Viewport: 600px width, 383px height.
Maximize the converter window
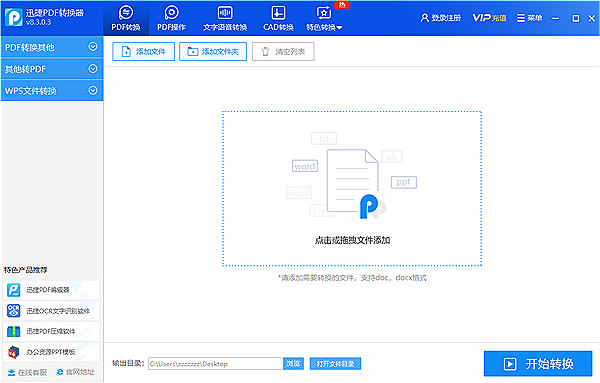[576, 18]
